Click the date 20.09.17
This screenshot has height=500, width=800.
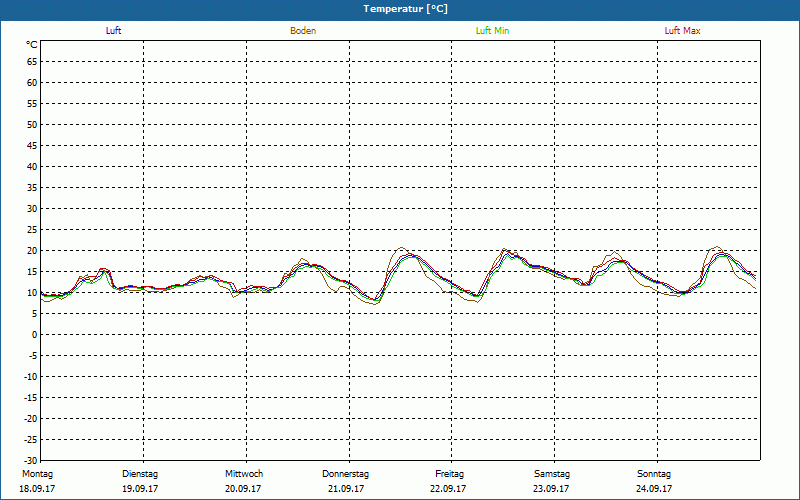243,489
